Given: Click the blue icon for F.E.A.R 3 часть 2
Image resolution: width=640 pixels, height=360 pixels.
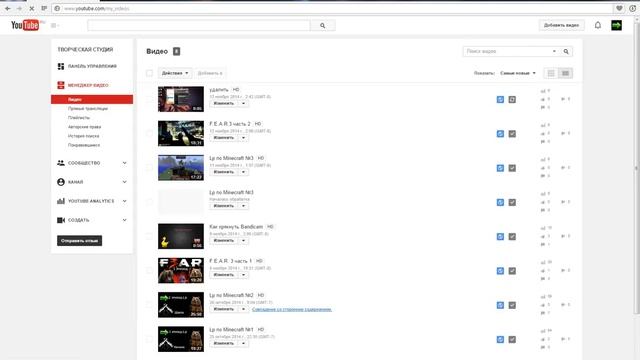Looking at the screenshot, I should 500,134.
